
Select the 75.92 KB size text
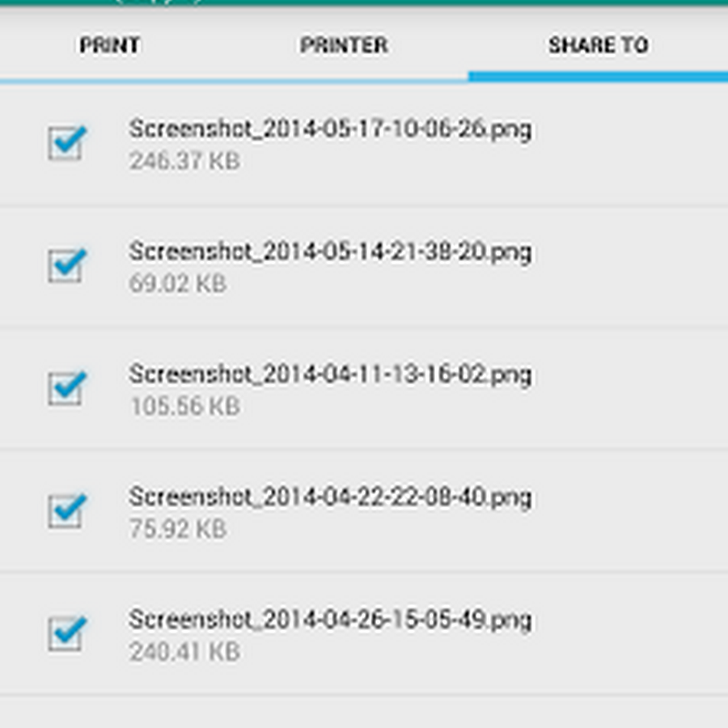[x=178, y=529]
